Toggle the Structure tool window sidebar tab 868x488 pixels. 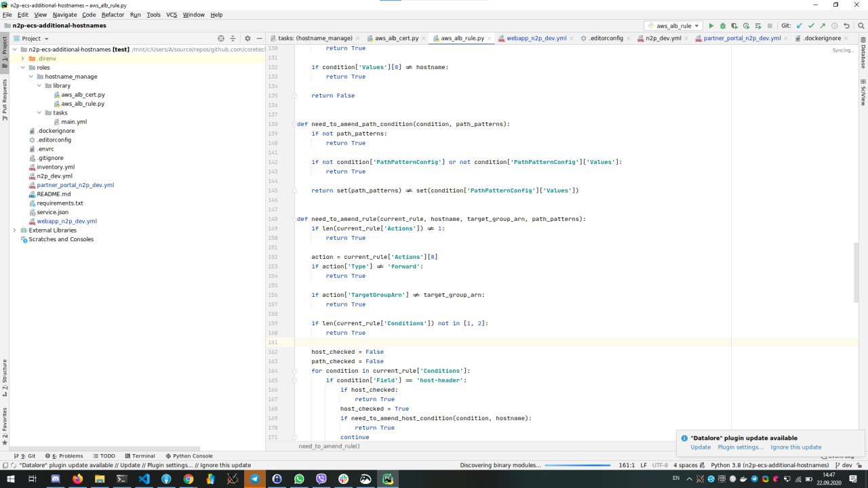[5, 378]
